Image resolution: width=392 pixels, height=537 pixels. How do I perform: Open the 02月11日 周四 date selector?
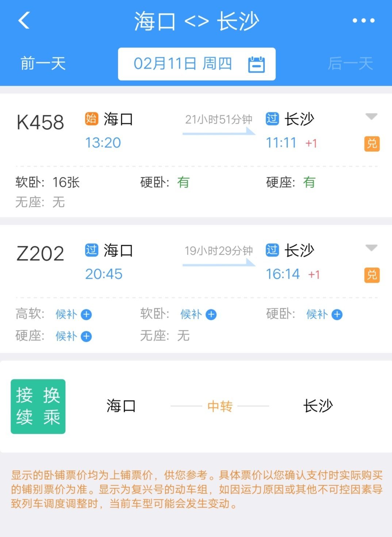[x=197, y=64]
